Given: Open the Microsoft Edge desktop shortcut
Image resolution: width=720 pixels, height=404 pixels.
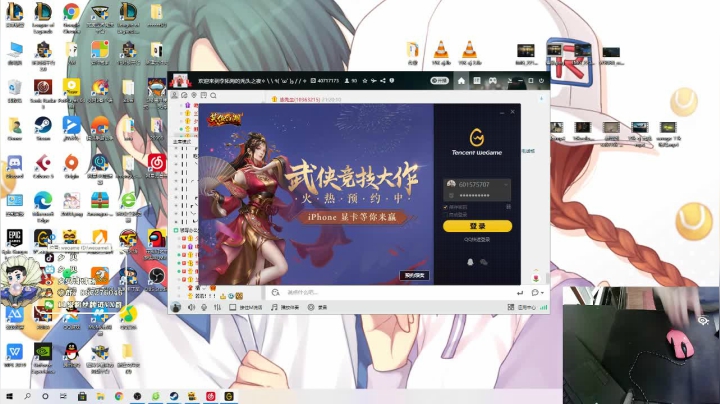Looking at the screenshot, I should pyautogui.click(x=43, y=206).
